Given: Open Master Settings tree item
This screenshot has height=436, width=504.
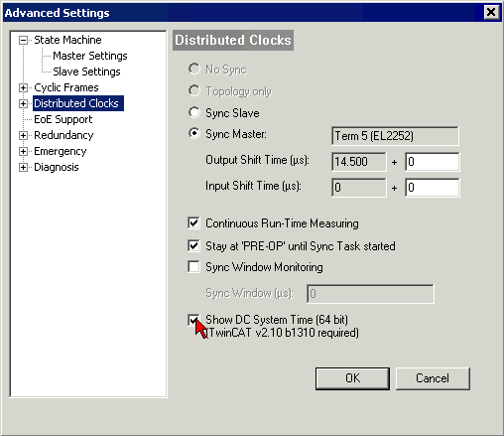Looking at the screenshot, I should tap(90, 56).
